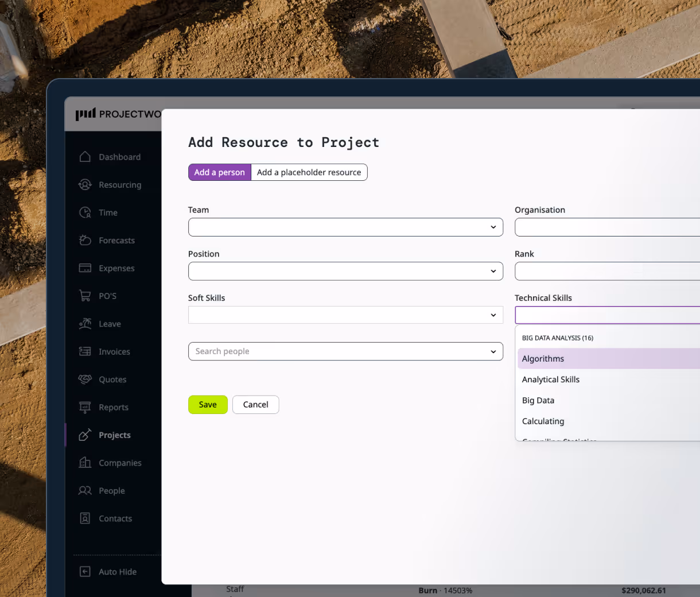Choose Calculating skill option
The height and width of the screenshot is (597, 700).
point(609,421)
